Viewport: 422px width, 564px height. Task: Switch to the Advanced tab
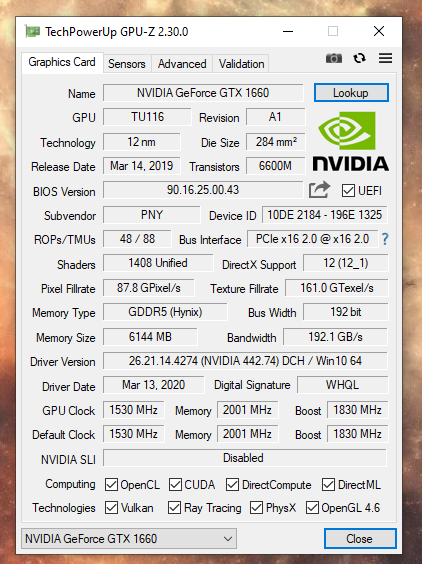tap(182, 64)
